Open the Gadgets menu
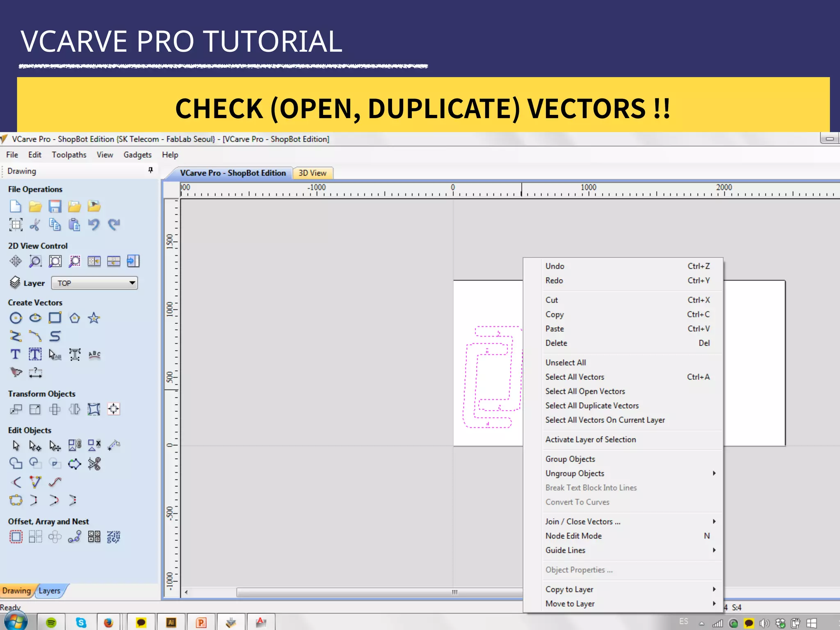The width and height of the screenshot is (840, 630). [x=137, y=155]
